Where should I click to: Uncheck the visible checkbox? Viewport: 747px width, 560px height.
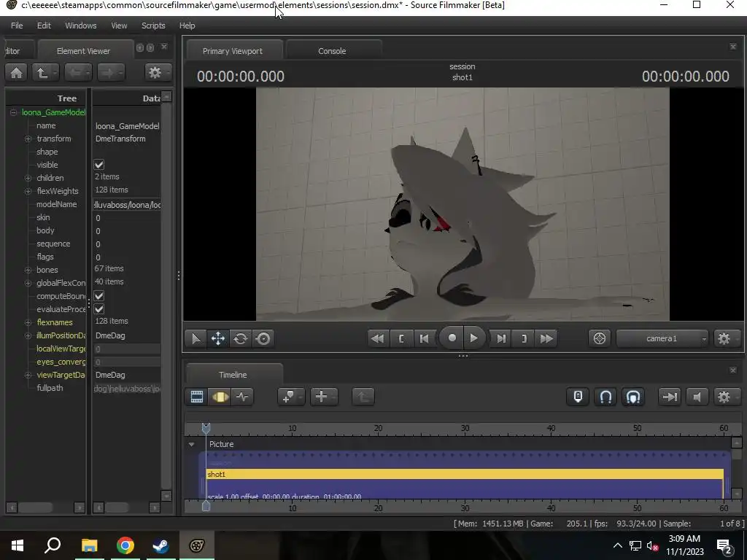pyautogui.click(x=99, y=165)
